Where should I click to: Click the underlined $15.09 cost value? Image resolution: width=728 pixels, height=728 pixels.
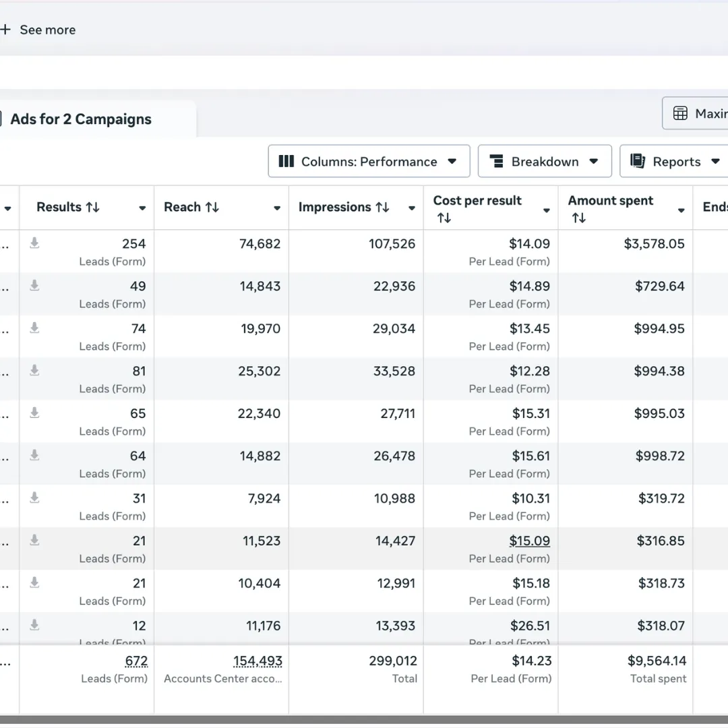click(x=529, y=541)
